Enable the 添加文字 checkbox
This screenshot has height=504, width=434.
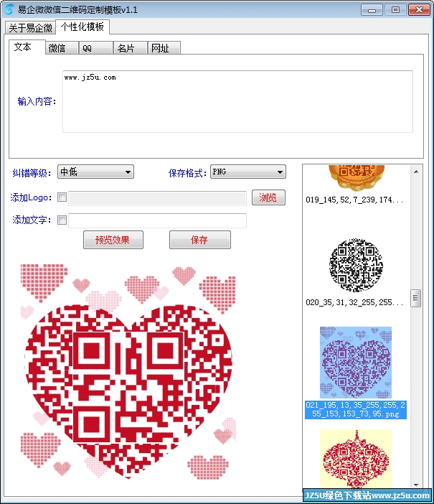[62, 220]
